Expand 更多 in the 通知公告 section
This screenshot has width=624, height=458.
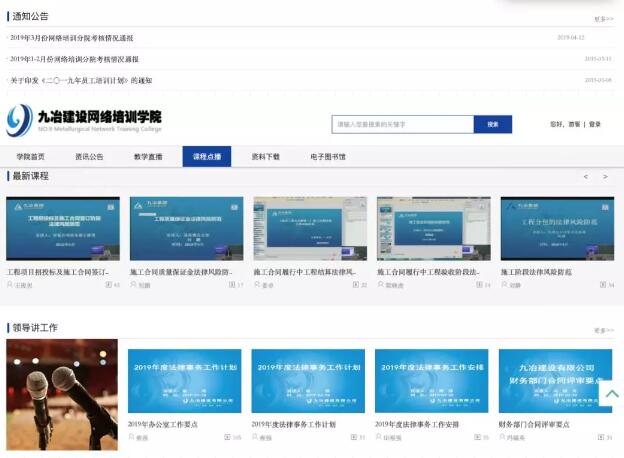(x=603, y=19)
